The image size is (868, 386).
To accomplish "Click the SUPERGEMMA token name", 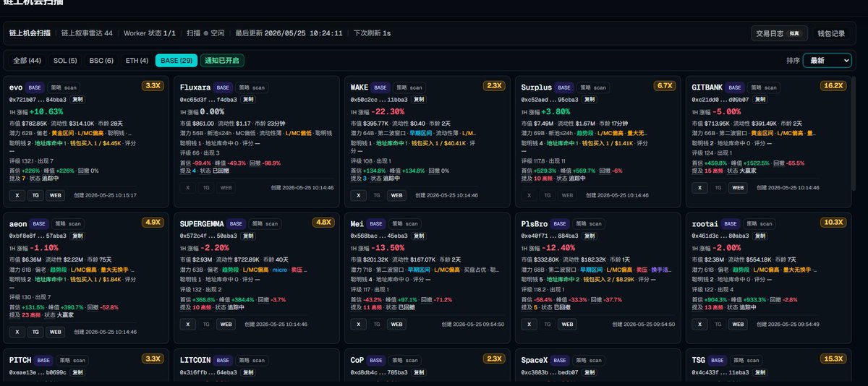I will pos(202,224).
